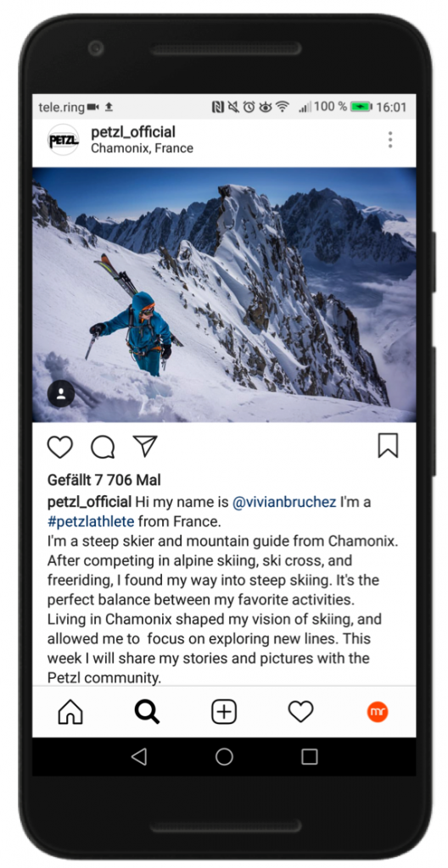The height and width of the screenshot is (868, 448).
Task: Show tagged people on the photo
Action: (61, 393)
